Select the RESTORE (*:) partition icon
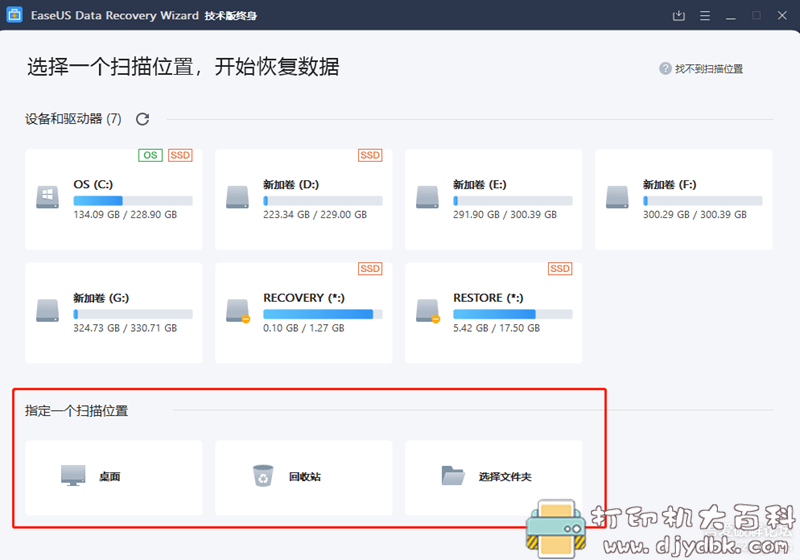The width and height of the screenshot is (800, 560). pyautogui.click(x=428, y=311)
